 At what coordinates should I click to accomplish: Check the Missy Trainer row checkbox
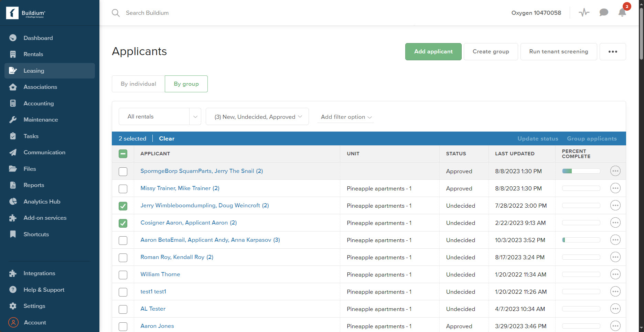coord(123,189)
